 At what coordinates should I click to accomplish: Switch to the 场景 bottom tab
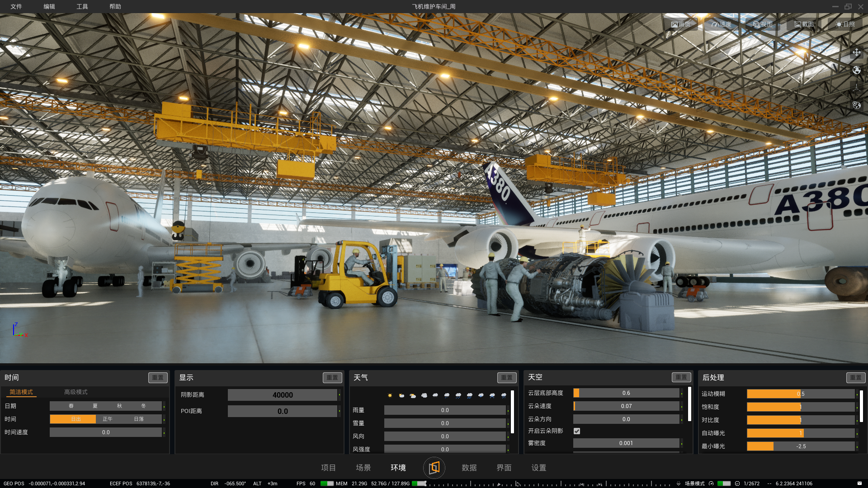pos(363,468)
